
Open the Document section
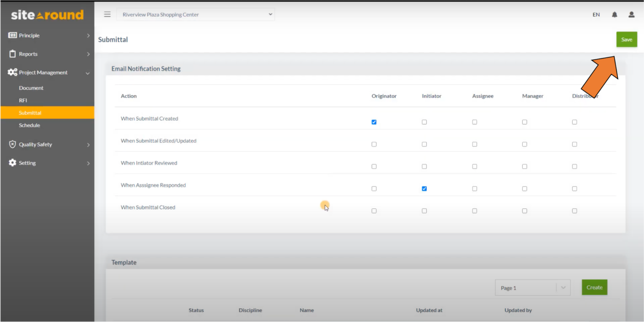tap(31, 88)
